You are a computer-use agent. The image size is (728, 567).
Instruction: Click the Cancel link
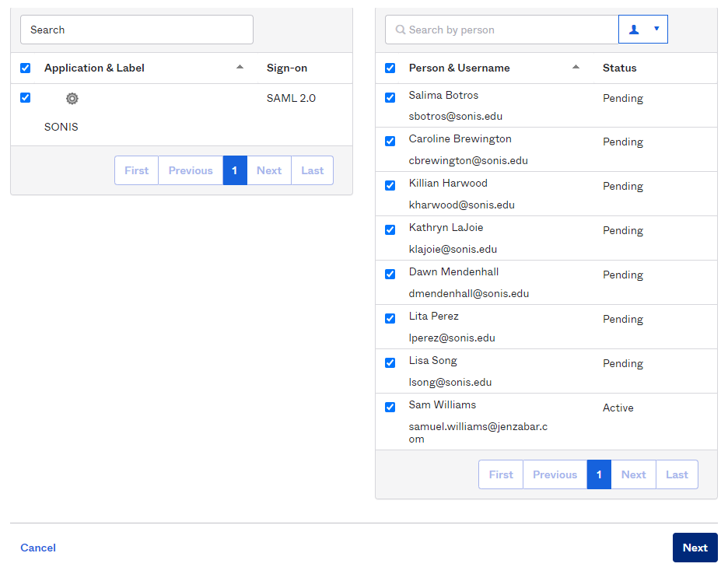(x=38, y=548)
